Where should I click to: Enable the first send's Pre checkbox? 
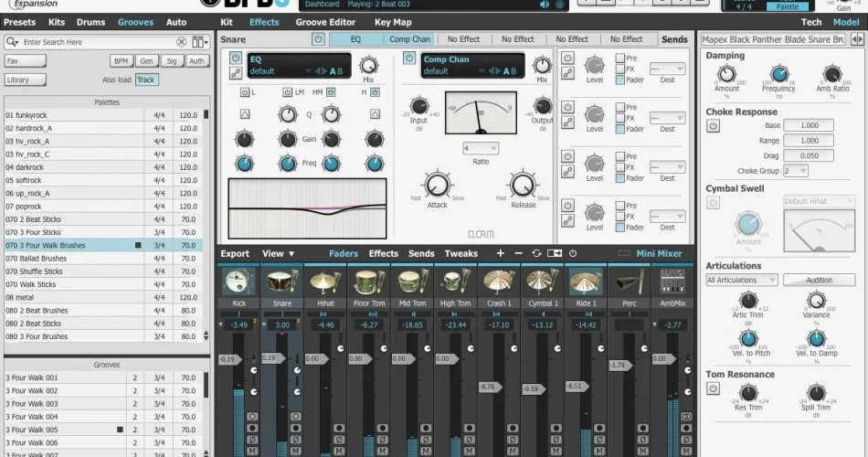620,58
